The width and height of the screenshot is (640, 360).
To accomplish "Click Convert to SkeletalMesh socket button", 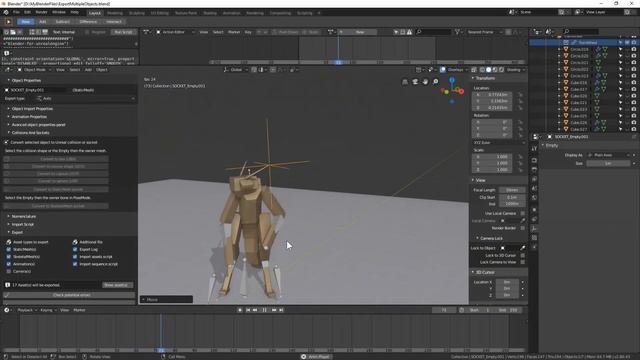I will pyautogui.click(x=56, y=206).
